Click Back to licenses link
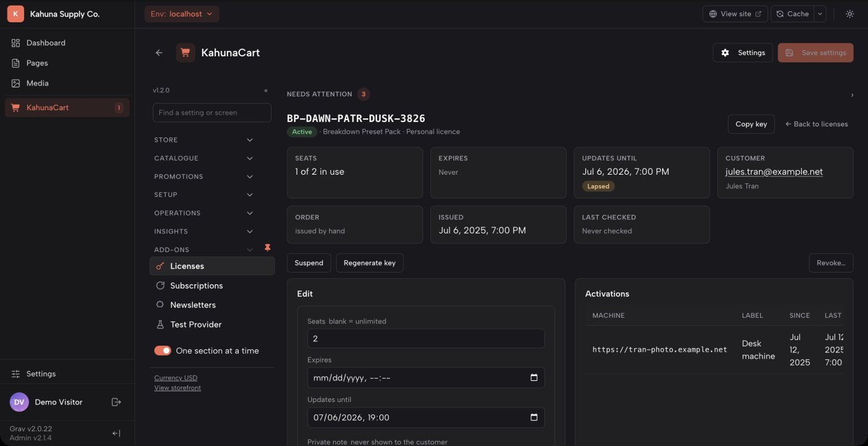868x446 pixels. tap(817, 124)
